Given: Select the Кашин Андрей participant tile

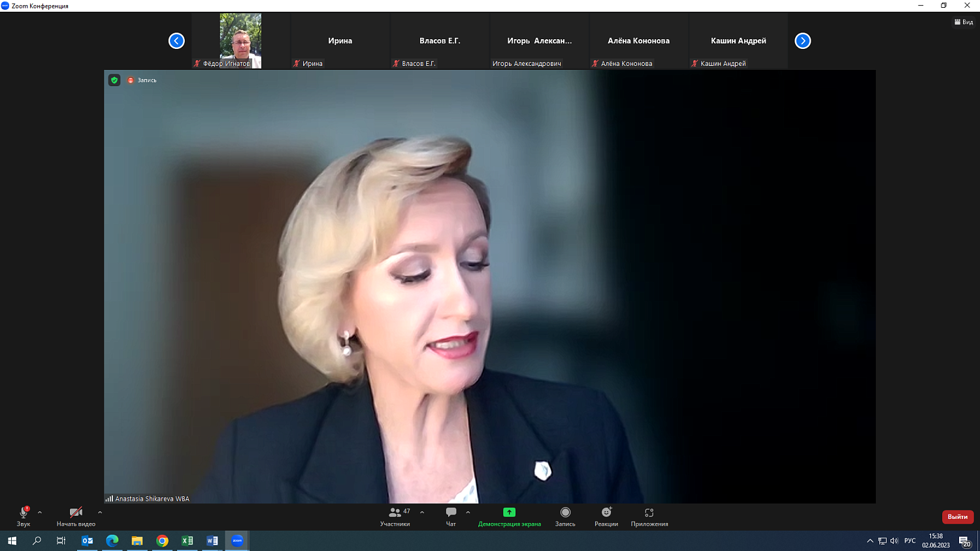Looking at the screenshot, I should tap(738, 41).
